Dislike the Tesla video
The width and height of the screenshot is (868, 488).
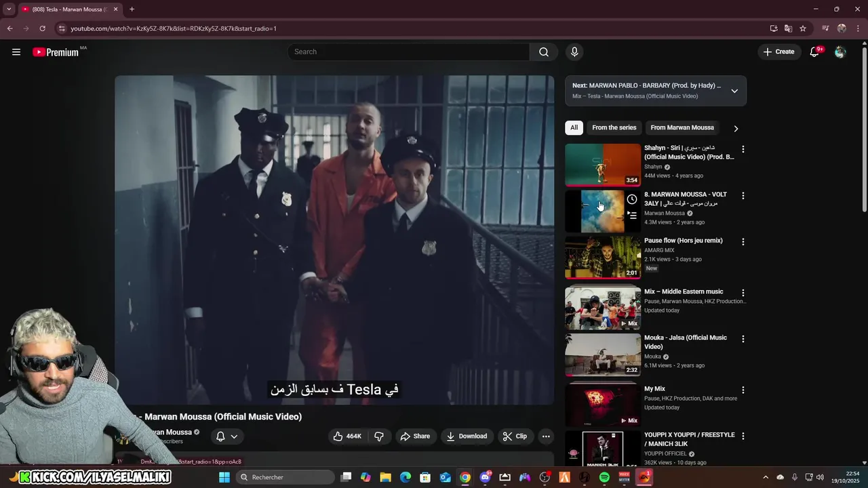pyautogui.click(x=379, y=436)
